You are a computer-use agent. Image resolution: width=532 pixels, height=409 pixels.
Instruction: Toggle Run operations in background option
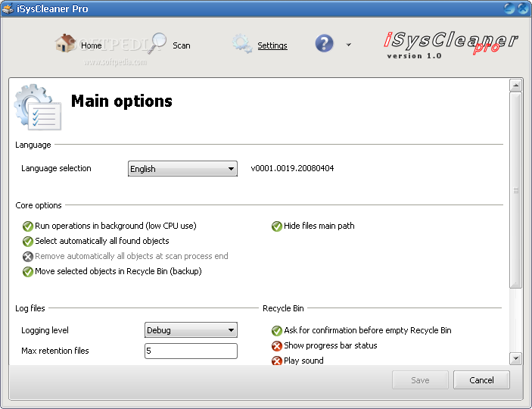pyautogui.click(x=109, y=226)
